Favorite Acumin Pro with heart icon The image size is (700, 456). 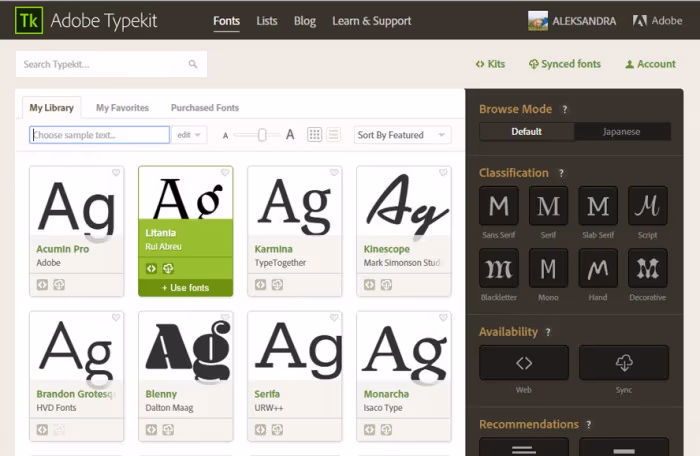[116, 172]
